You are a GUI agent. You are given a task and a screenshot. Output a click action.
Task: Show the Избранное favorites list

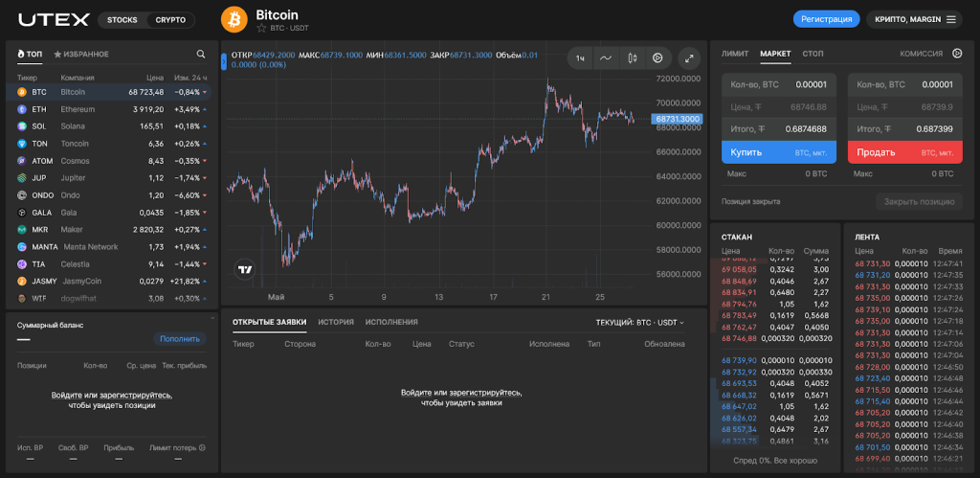[81, 55]
